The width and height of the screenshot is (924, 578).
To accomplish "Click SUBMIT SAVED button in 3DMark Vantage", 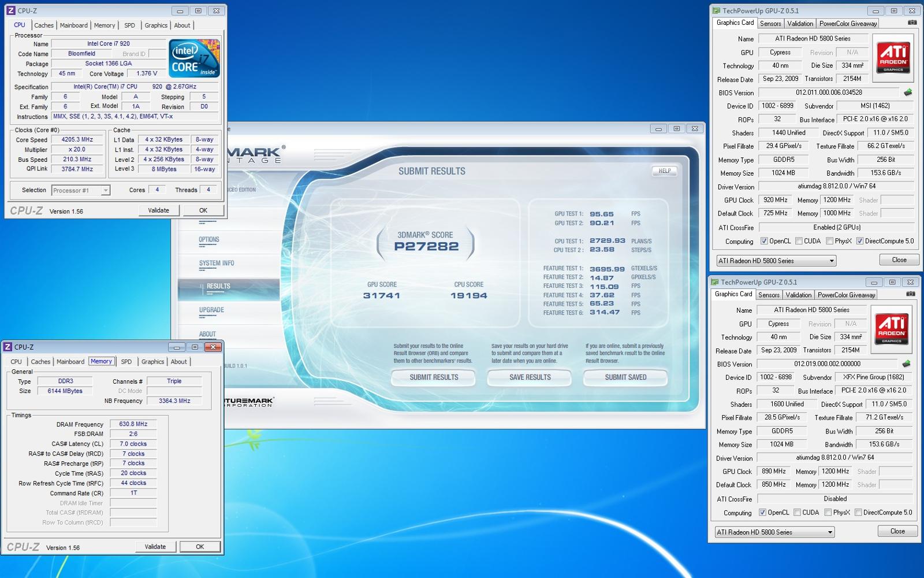I will coord(625,377).
